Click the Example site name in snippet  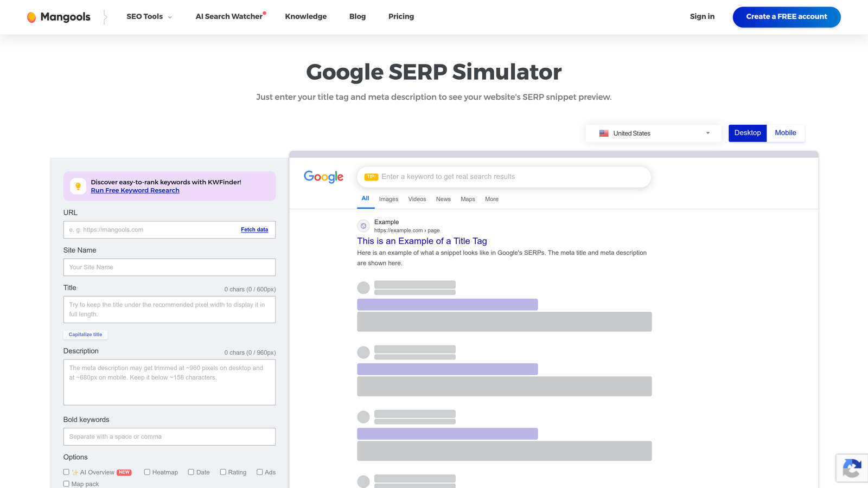(386, 222)
